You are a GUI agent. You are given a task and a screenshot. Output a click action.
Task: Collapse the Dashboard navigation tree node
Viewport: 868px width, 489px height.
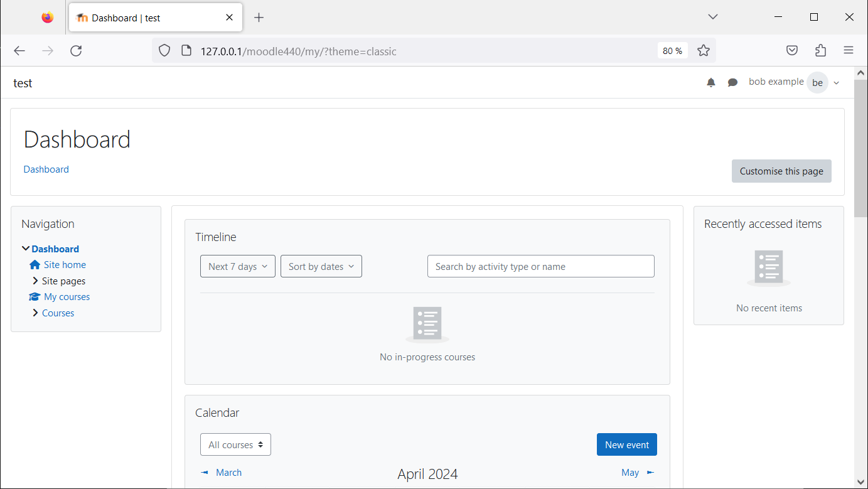coord(26,249)
